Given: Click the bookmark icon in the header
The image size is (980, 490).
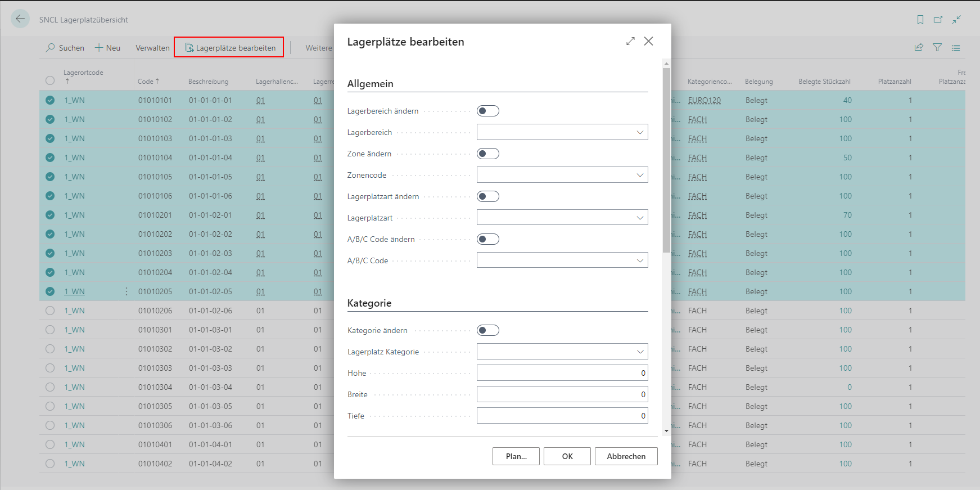Looking at the screenshot, I should 920,20.
